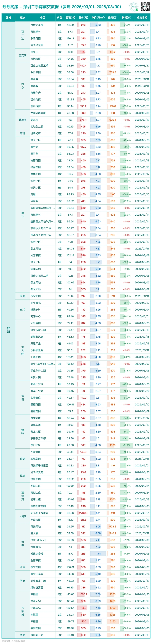Screen dimensions: 152x644
Task: Click the 面积(㎡) column header
Action: 70,17
